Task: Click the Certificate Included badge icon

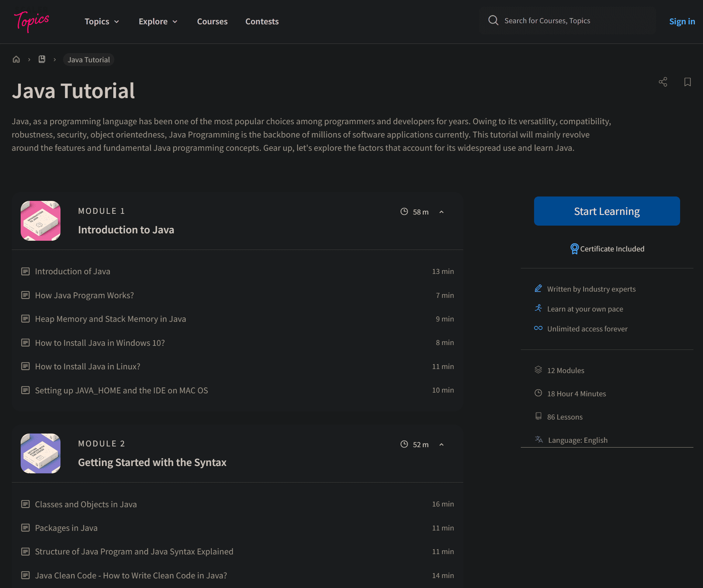Action: [x=574, y=249]
